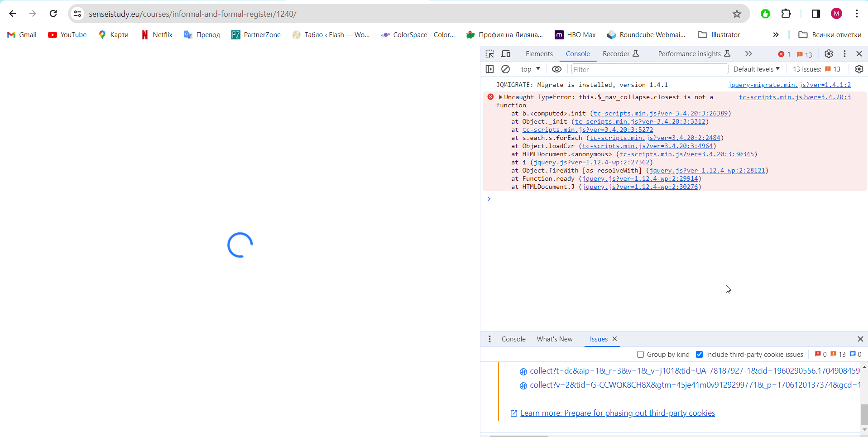Select the Issues drawer tab
868x437 pixels.
599,339
